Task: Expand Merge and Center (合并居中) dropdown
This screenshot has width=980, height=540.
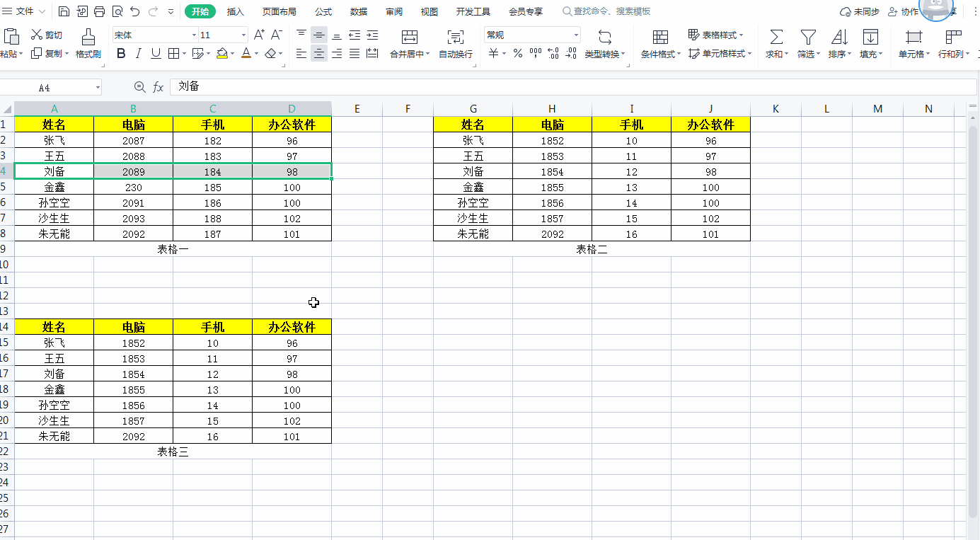Action: [428, 54]
